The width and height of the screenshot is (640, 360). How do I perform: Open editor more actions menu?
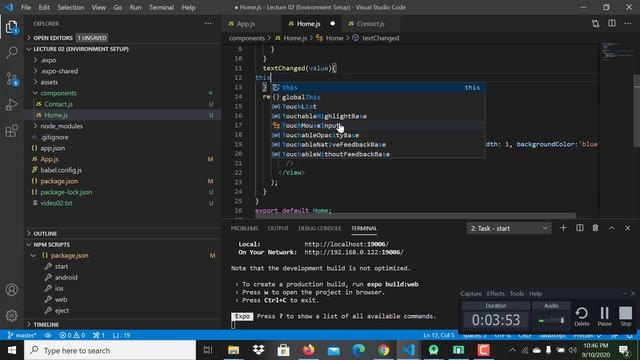click(x=627, y=24)
